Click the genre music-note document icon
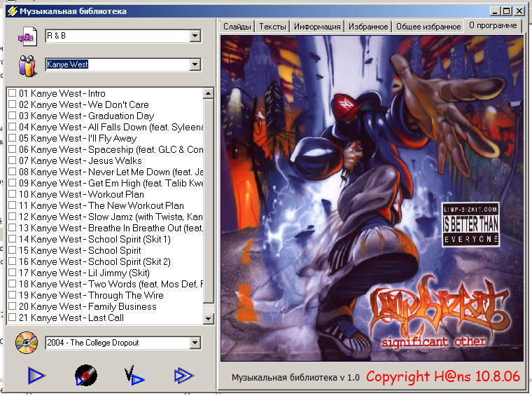Screen dimensions: 532x396 27,36
